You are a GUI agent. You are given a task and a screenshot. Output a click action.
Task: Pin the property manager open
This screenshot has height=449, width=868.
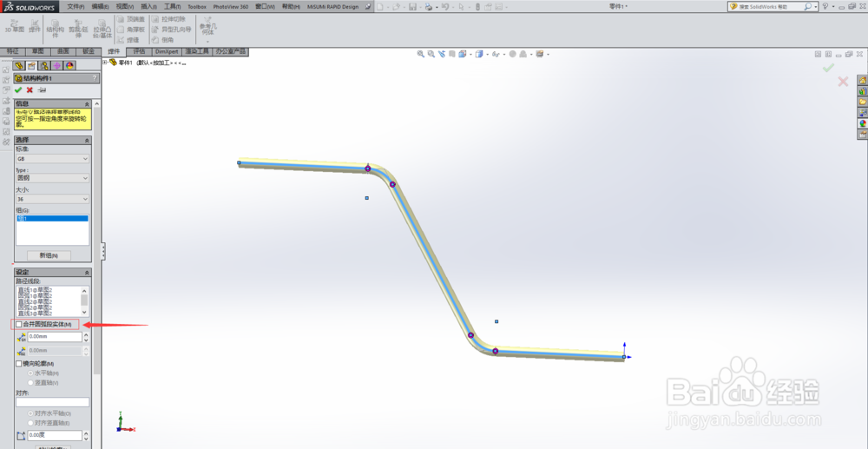[x=42, y=89]
